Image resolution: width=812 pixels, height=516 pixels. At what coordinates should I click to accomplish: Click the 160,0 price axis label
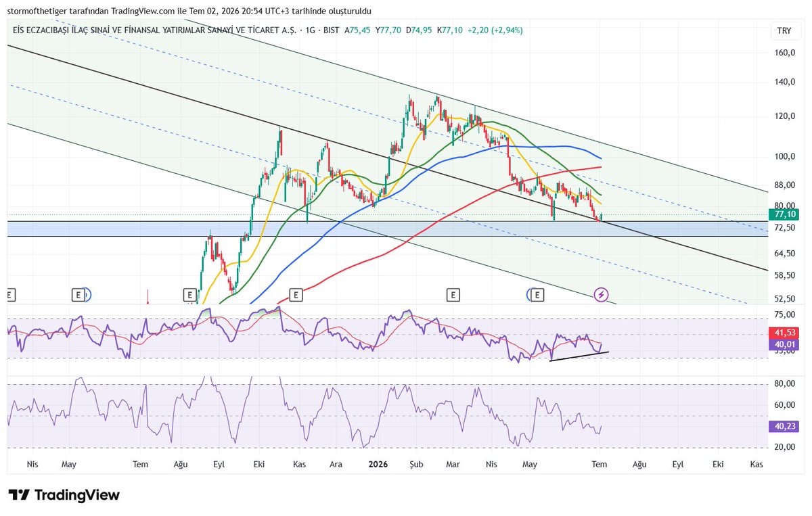pos(785,53)
